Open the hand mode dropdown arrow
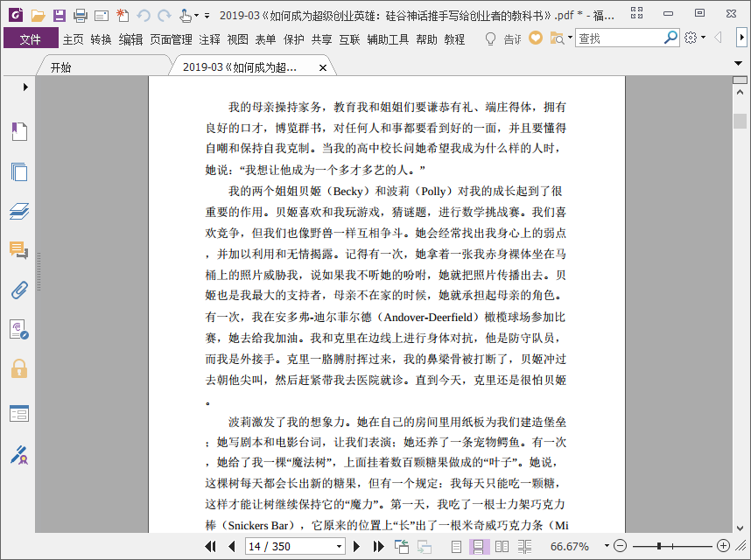Viewport: 751px width, 560px height. [196, 16]
